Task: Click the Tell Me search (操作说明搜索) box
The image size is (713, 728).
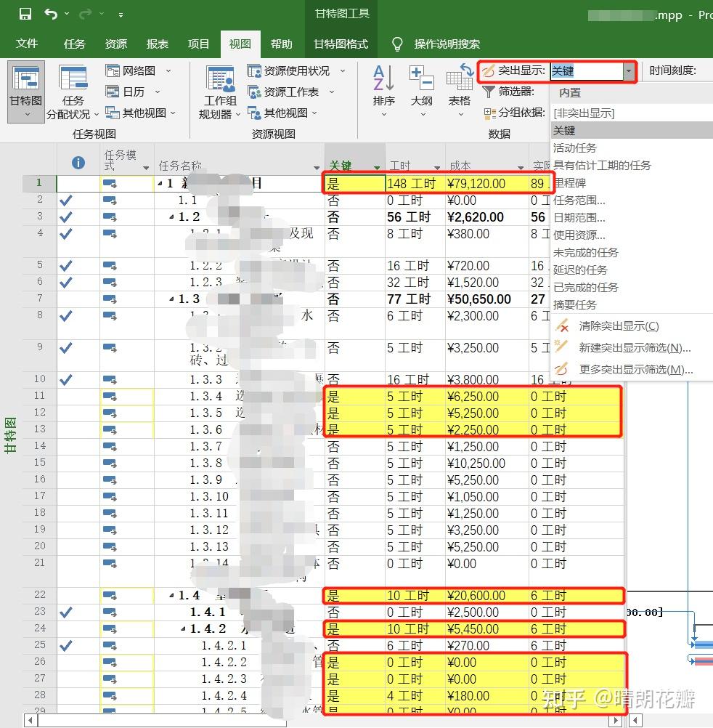Action: [x=447, y=44]
